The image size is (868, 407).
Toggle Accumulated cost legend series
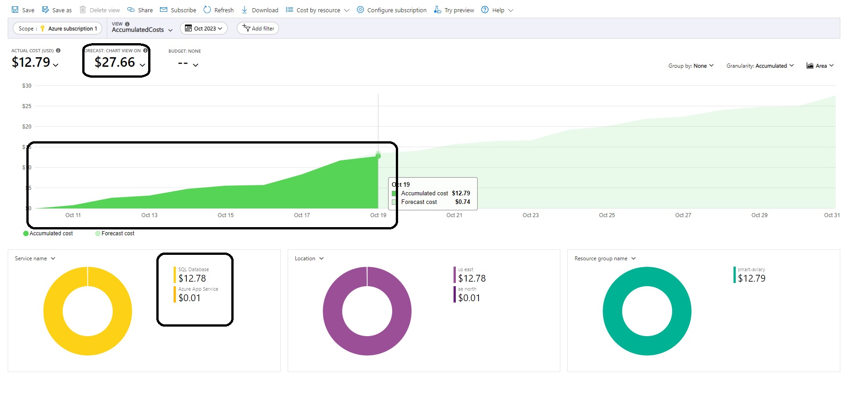click(x=48, y=233)
